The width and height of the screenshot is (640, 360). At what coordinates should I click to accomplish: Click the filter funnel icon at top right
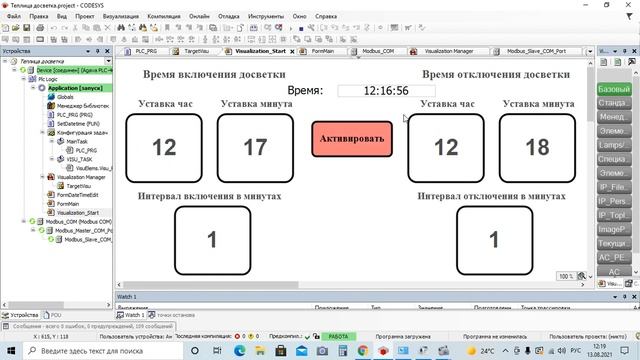coord(629,16)
